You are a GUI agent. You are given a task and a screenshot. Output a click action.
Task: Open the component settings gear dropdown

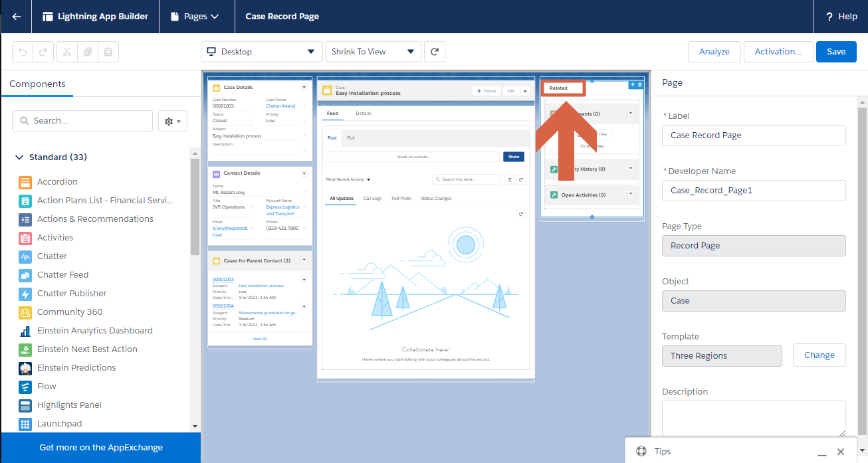tap(173, 121)
